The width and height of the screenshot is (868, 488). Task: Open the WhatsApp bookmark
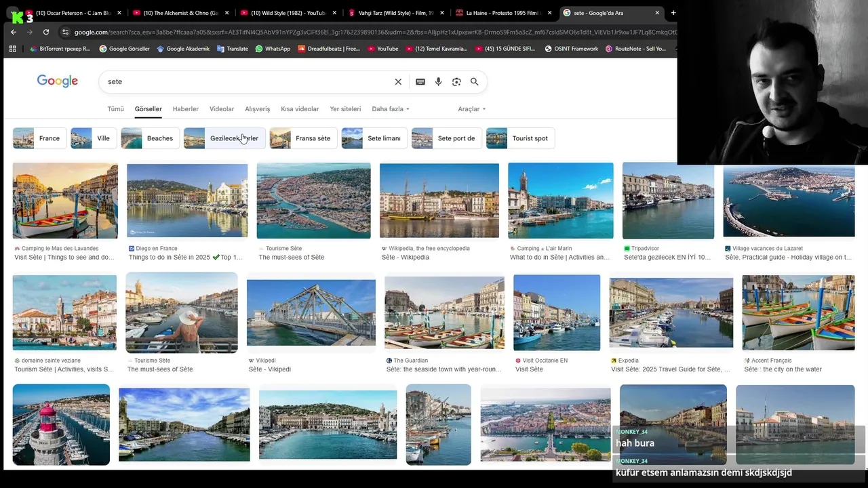(x=273, y=49)
